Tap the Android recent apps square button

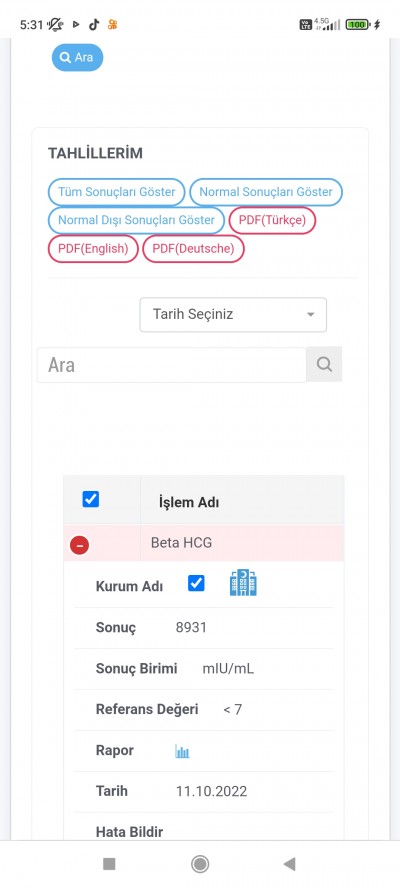point(109,864)
